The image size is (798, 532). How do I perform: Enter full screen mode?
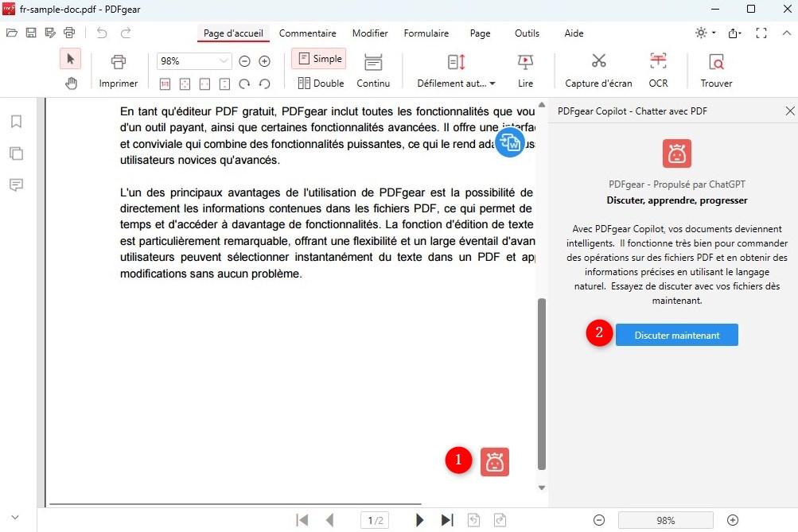[x=761, y=33]
